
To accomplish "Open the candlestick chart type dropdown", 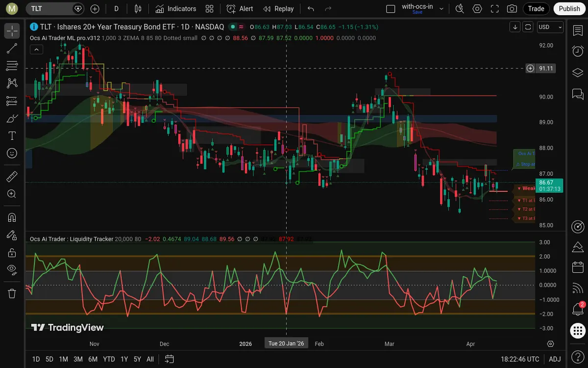I will (138, 9).
